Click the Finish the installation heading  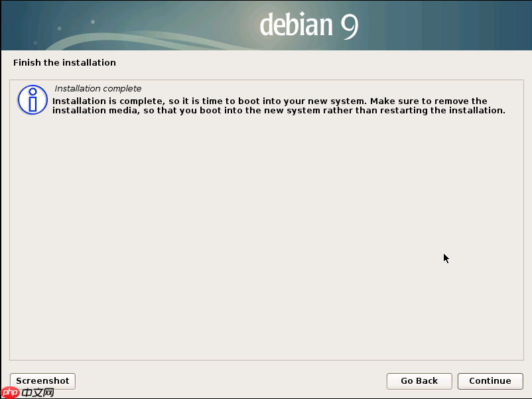64,62
